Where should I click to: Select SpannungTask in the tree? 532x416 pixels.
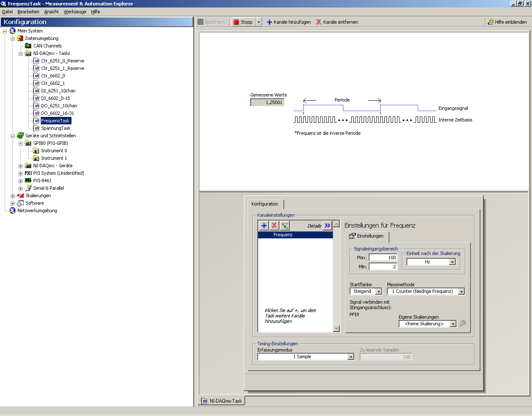click(x=56, y=128)
